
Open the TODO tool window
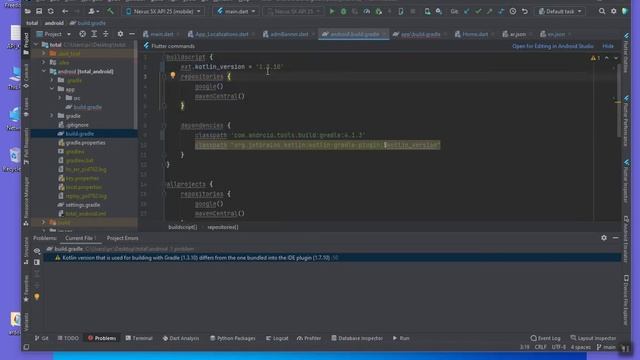click(68, 338)
